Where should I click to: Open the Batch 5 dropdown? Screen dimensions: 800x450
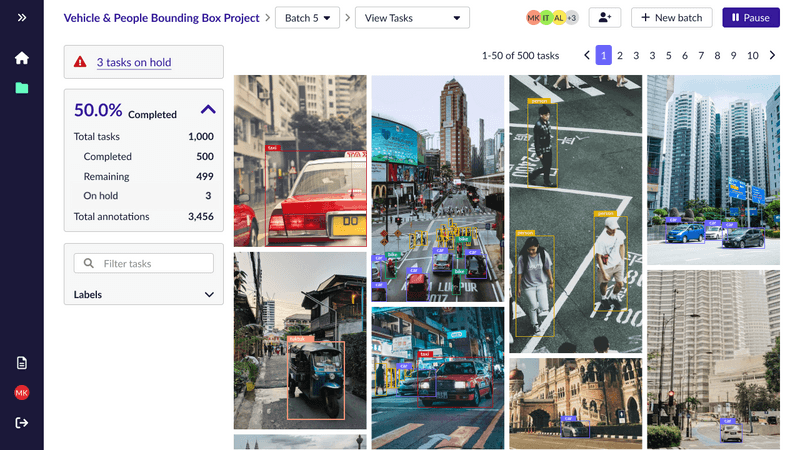[307, 18]
